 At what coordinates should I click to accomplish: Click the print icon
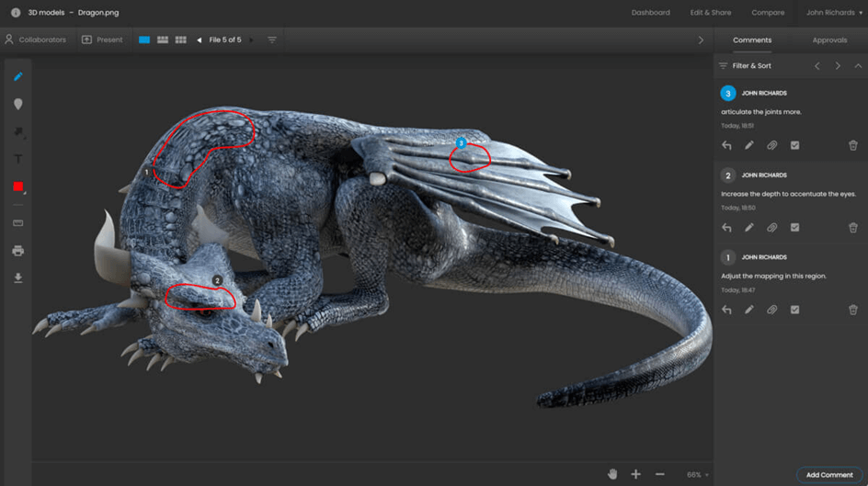click(x=18, y=251)
